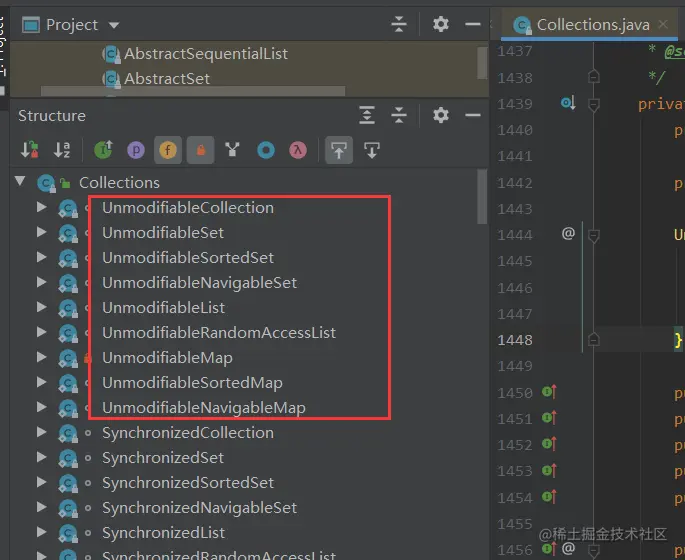The height and width of the screenshot is (560, 685).
Task: Click the Collections root class icon
Action: [x=46, y=183]
